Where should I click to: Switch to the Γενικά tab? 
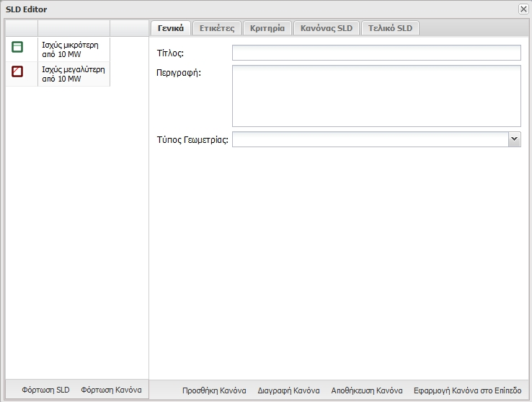171,28
